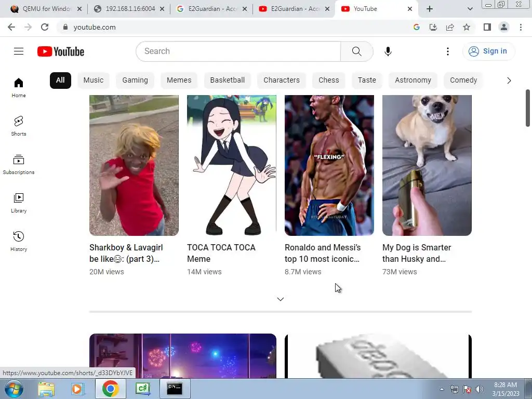Click the padlock site info icon
Viewport: 532px width, 399px height.
(65, 27)
